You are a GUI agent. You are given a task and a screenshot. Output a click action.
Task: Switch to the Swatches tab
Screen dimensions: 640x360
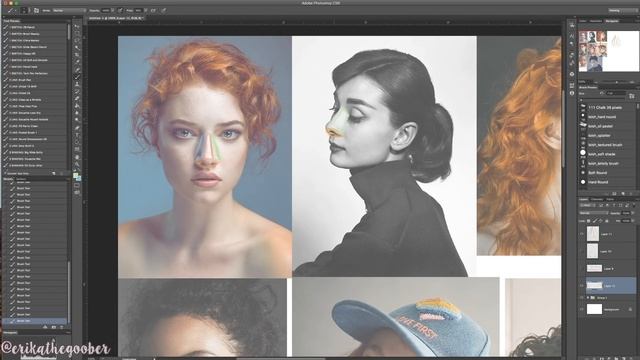[596, 21]
